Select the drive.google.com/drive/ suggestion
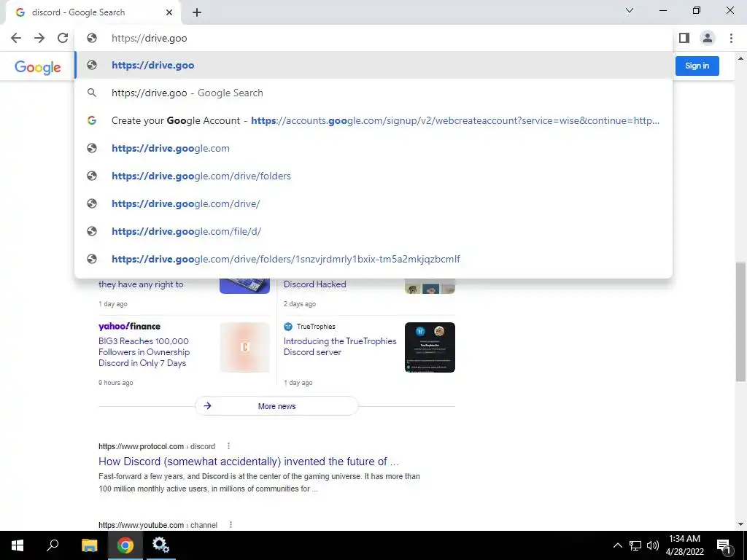The image size is (747, 560). coord(373,203)
